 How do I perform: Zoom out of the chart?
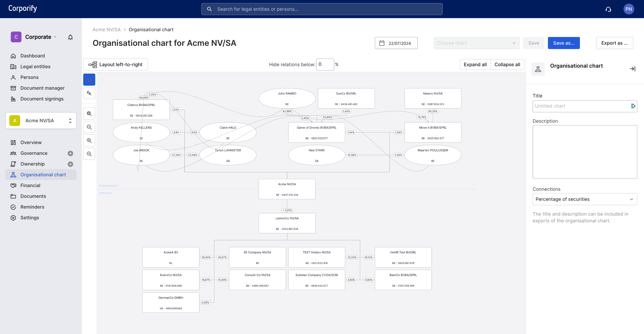pos(89,154)
